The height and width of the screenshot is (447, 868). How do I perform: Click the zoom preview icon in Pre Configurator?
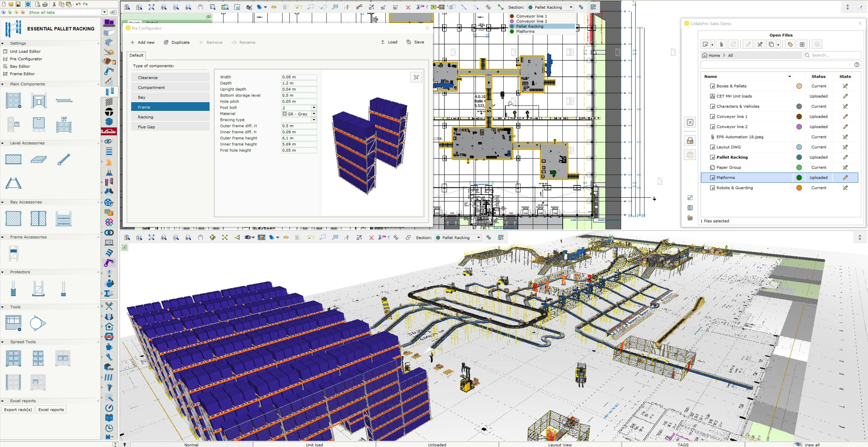click(416, 77)
